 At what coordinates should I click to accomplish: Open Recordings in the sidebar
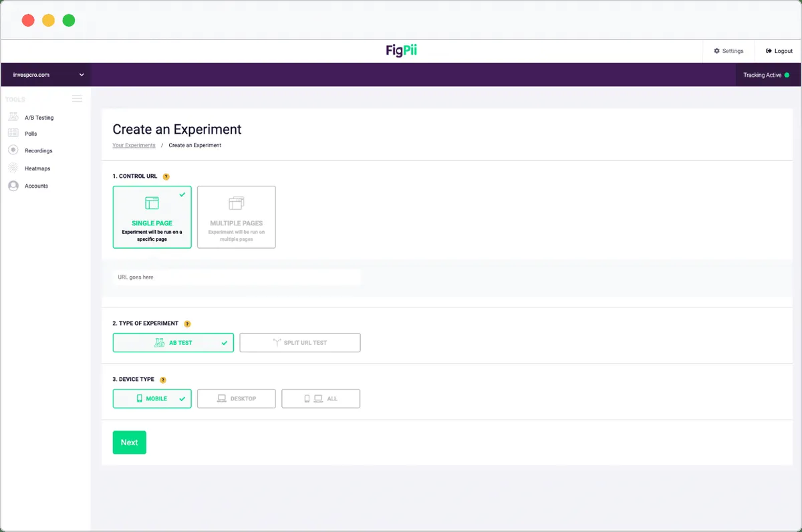(38, 151)
